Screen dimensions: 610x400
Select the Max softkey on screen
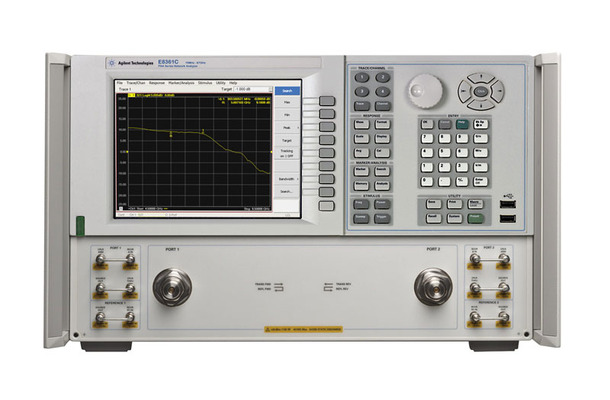[x=287, y=102]
